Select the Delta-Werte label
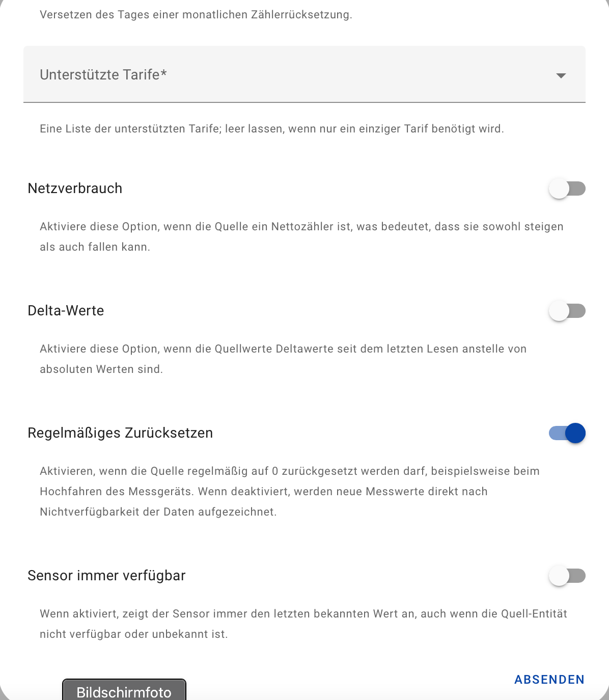 [66, 311]
